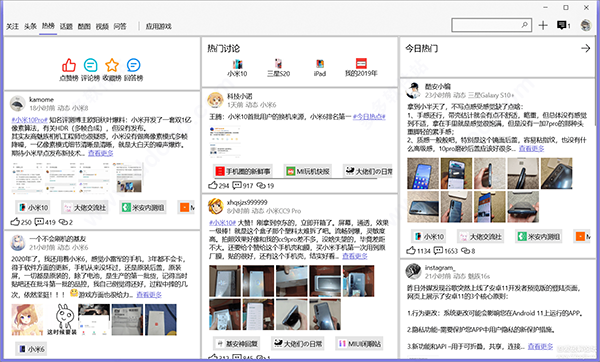Open the 手机圈的新鲜事 tag
The width and height of the screenshot is (600, 362).
[243, 171]
